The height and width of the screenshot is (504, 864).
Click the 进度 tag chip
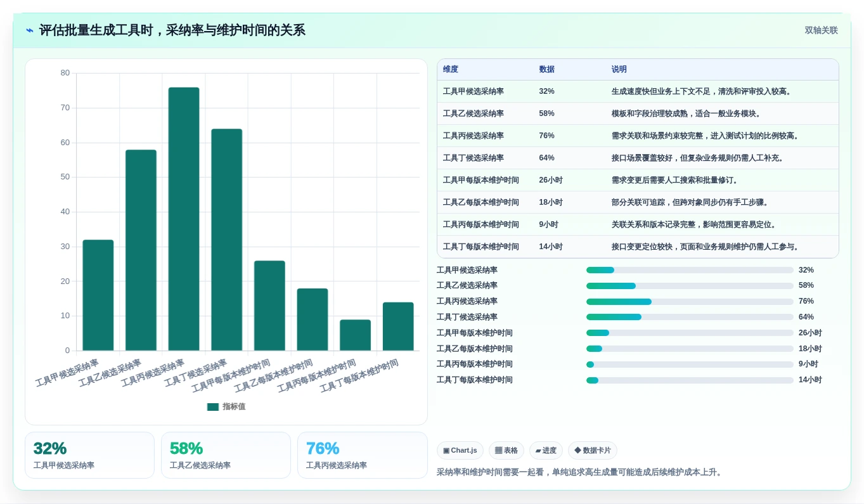[x=546, y=451]
